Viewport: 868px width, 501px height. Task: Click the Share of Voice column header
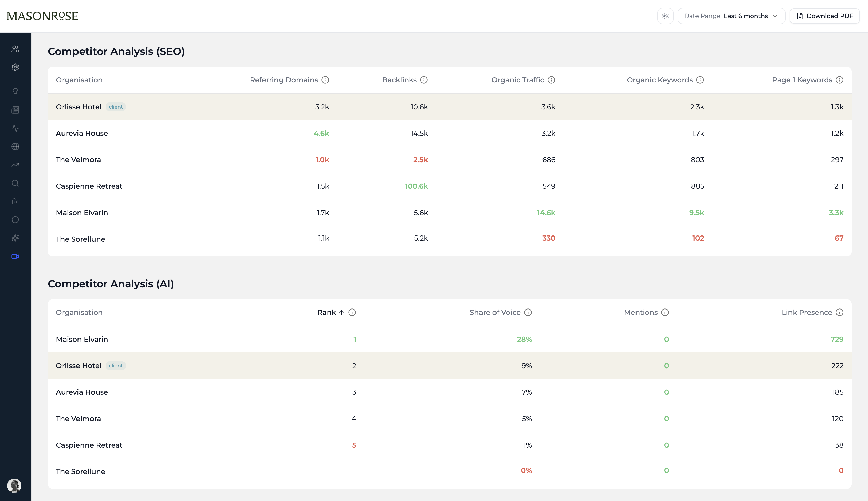(495, 312)
